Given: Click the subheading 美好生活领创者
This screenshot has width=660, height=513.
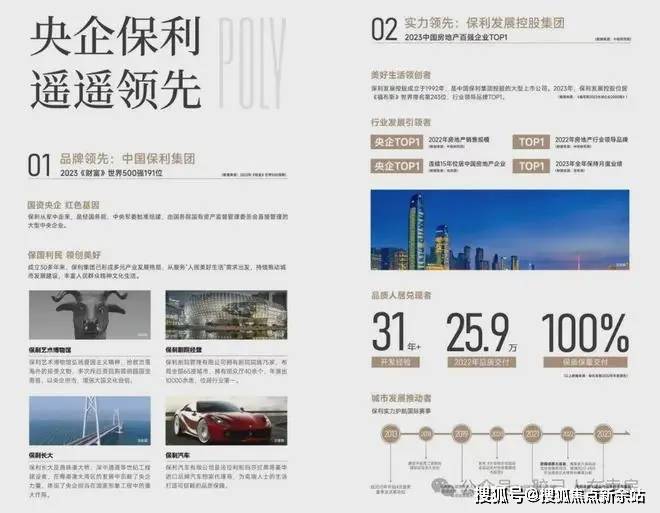Looking at the screenshot, I should click(x=401, y=75).
